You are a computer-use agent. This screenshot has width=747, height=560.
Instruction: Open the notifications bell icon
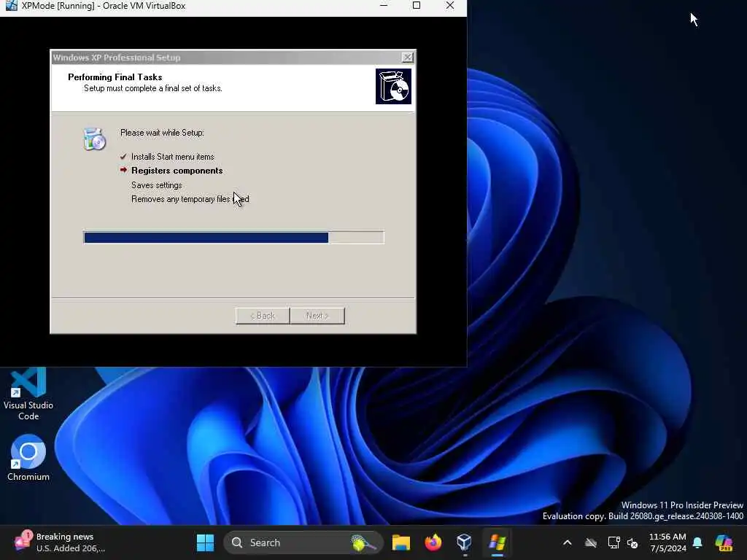coord(697,542)
